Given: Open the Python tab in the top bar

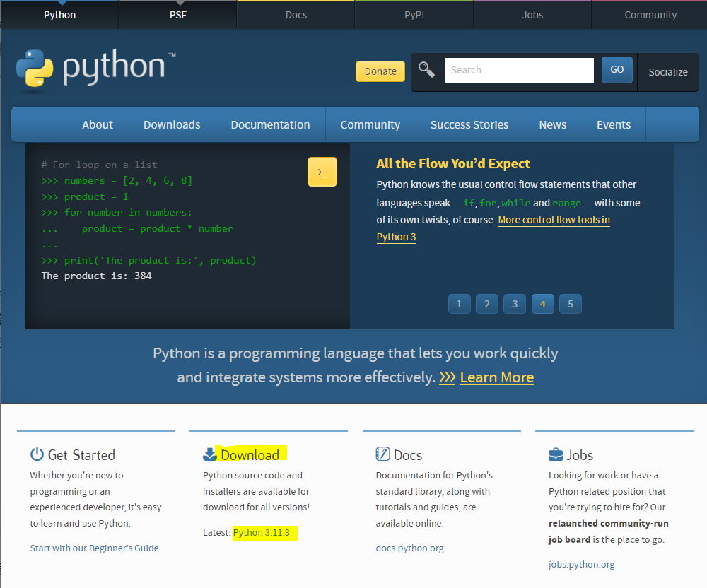Looking at the screenshot, I should pos(59,15).
